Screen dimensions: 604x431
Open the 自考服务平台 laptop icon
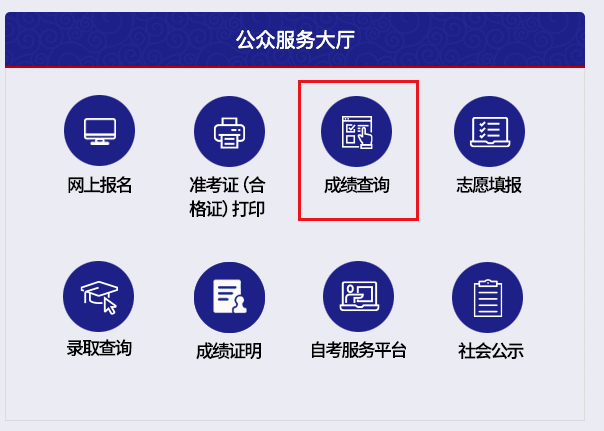pyautogui.click(x=358, y=296)
